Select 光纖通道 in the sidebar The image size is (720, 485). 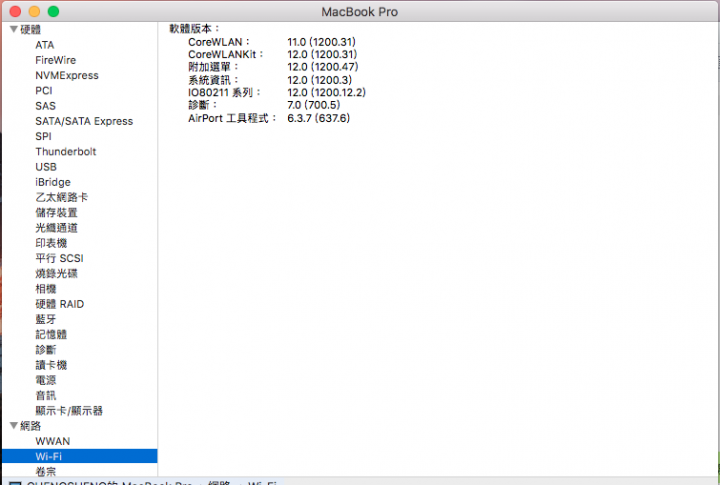[56, 228]
